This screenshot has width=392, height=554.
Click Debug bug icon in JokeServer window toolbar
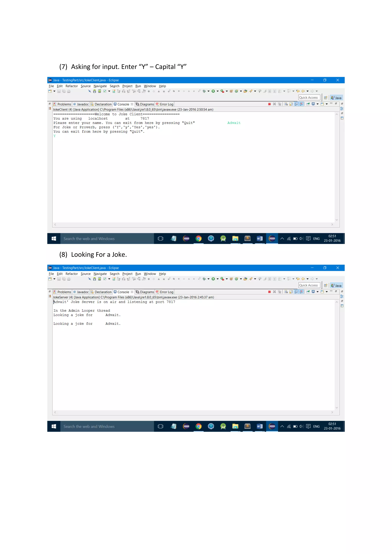204,279
